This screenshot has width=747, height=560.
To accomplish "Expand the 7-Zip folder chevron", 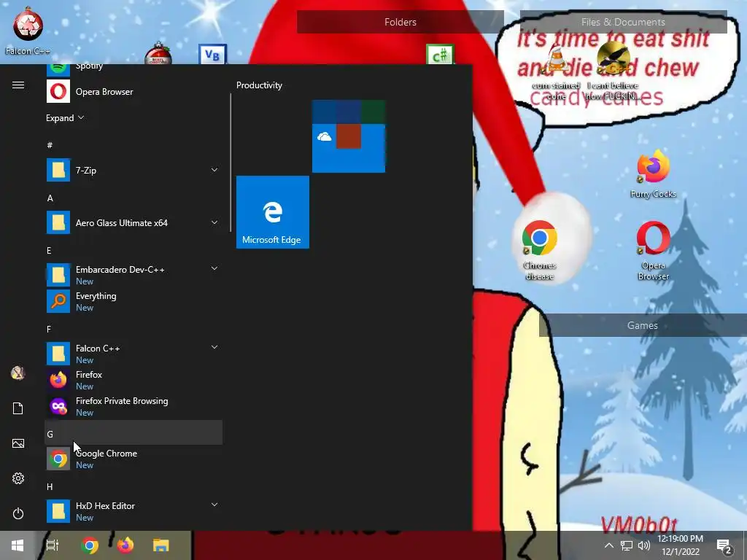I will pos(214,169).
